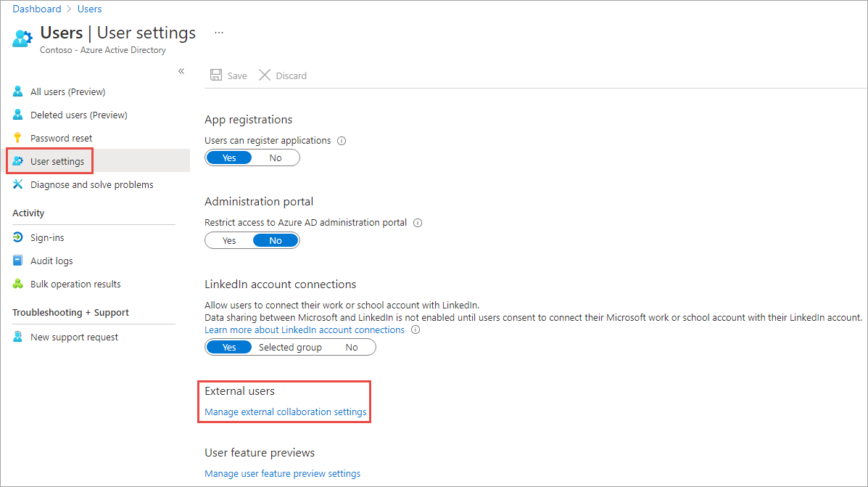Click the Administration portal heading
868x487 pixels.
[x=259, y=202]
